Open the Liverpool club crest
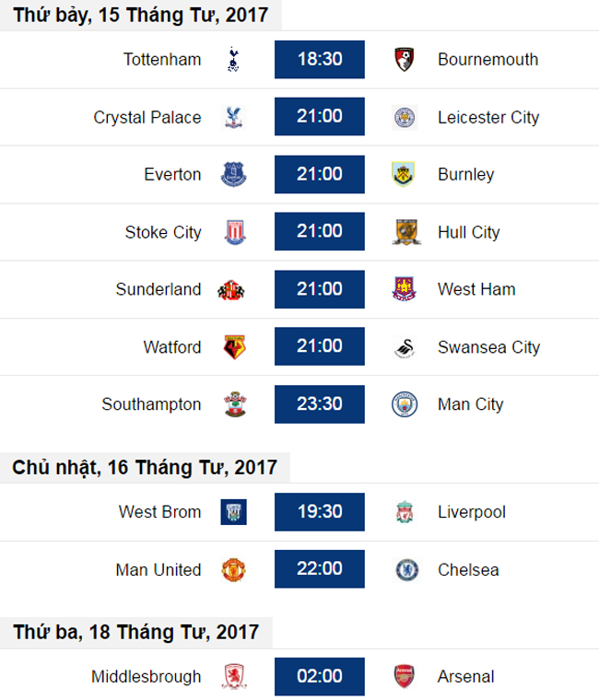 [405, 512]
